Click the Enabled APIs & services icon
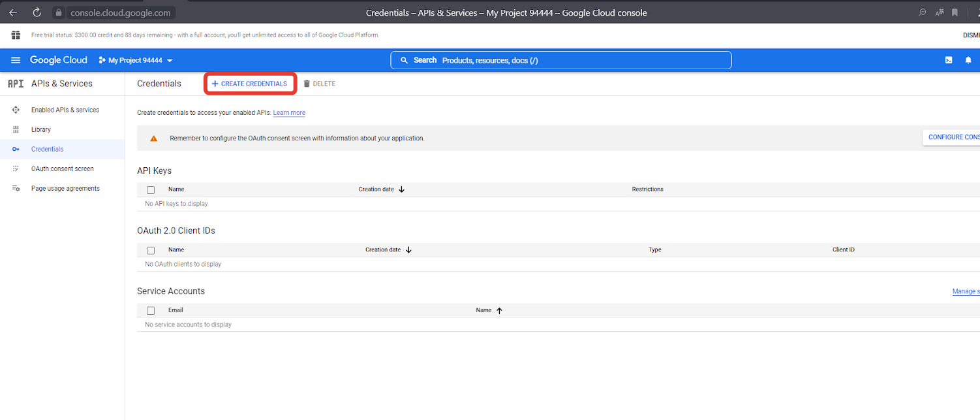This screenshot has height=420, width=980. click(x=16, y=110)
